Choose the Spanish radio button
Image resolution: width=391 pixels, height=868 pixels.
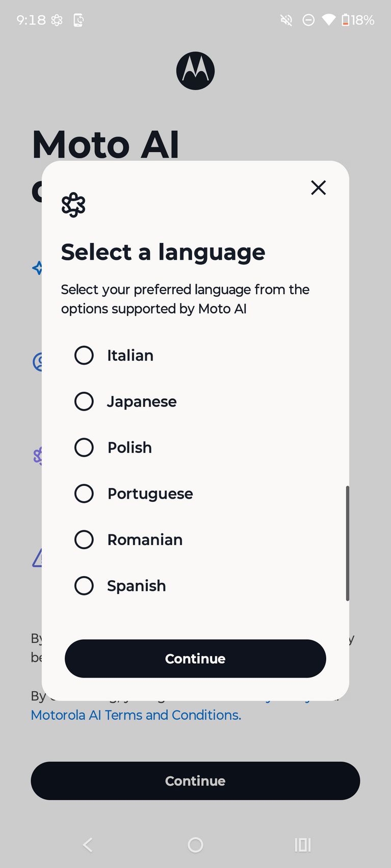84,586
